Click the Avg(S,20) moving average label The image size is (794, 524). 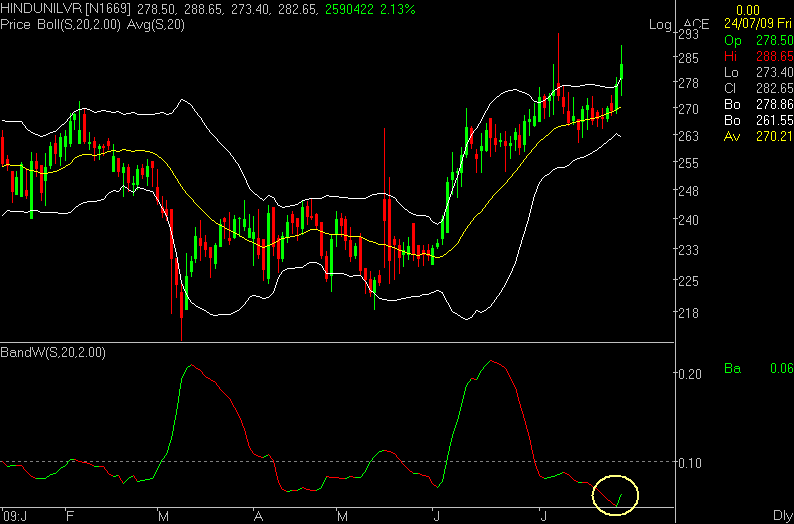(x=154, y=24)
